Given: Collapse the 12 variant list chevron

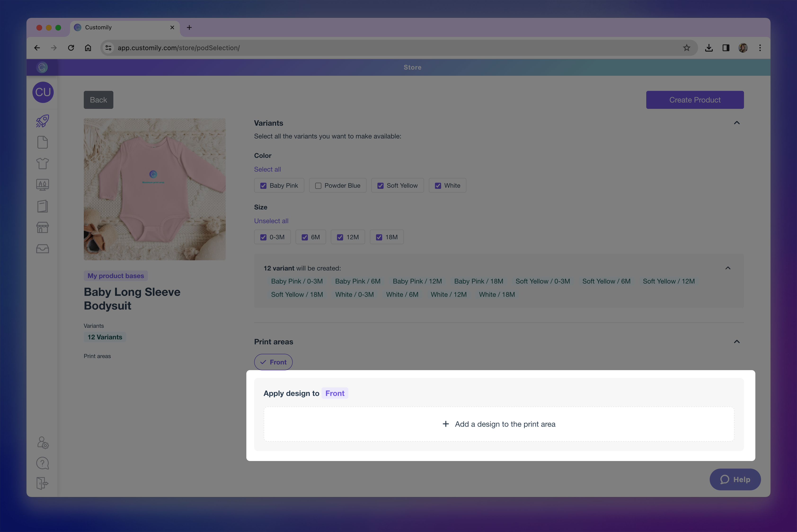Looking at the screenshot, I should [728, 268].
